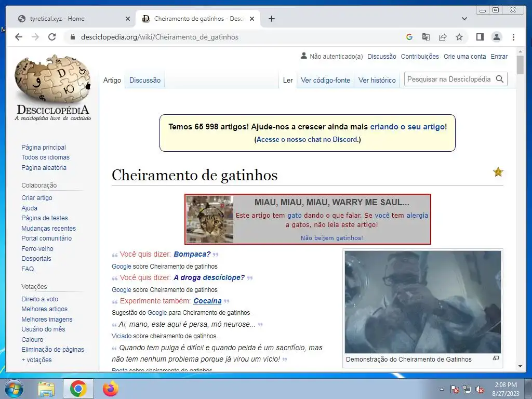Screen dimensions: 532x399
Task: Click Crie uma conta
Action: coord(465,56)
